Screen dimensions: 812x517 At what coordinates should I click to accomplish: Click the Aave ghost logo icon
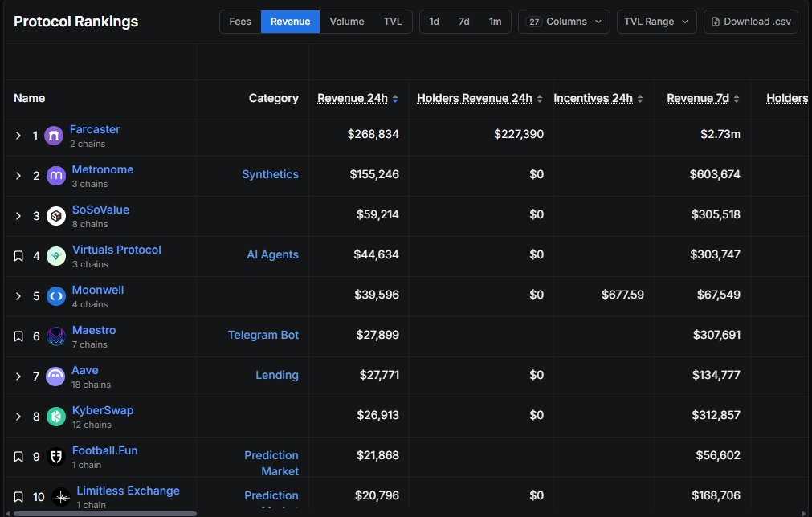pos(55,377)
